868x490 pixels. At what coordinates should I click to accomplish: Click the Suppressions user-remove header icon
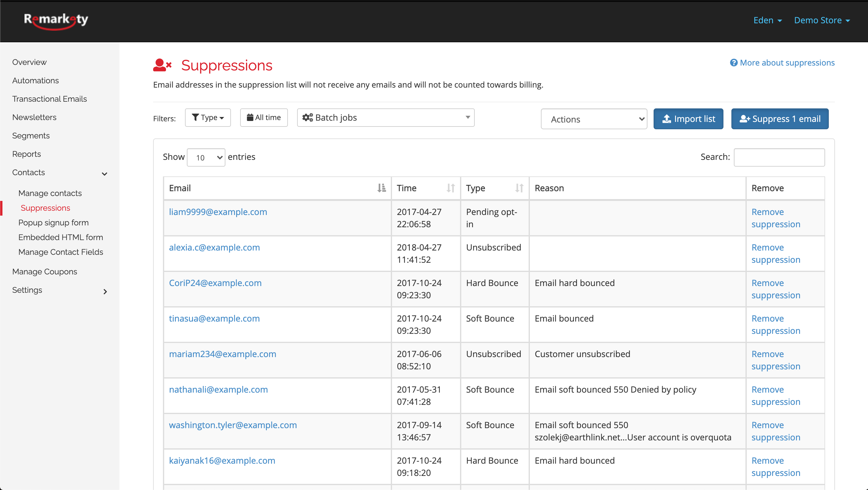tap(162, 65)
